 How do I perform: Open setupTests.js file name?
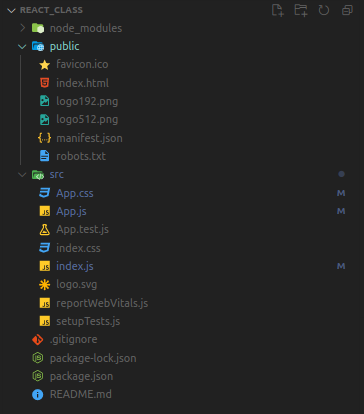88,322
